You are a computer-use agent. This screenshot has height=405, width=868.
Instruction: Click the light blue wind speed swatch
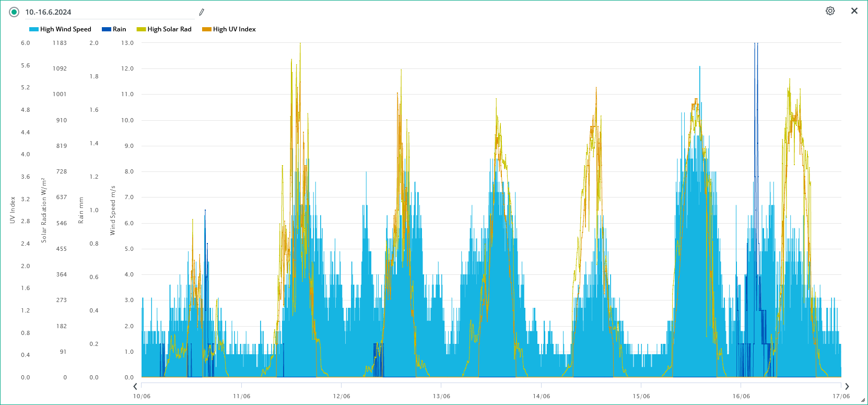point(34,29)
